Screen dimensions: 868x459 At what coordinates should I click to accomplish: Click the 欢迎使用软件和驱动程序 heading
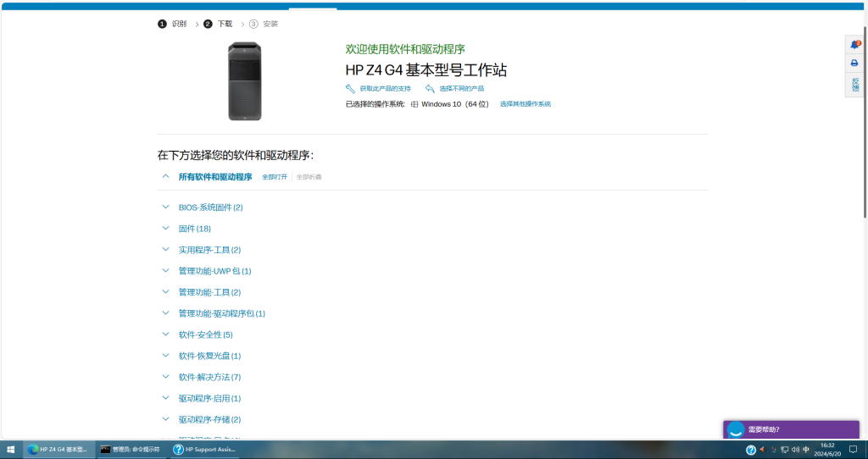405,49
